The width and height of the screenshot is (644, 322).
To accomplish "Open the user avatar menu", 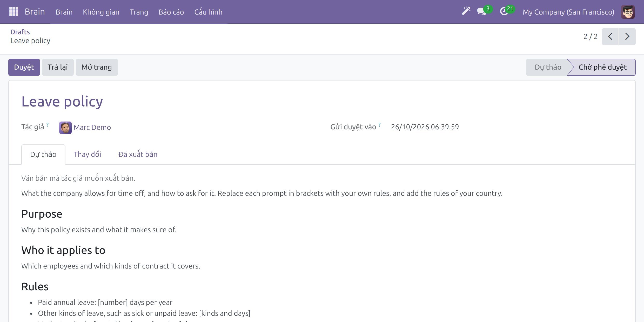I will tap(628, 12).
